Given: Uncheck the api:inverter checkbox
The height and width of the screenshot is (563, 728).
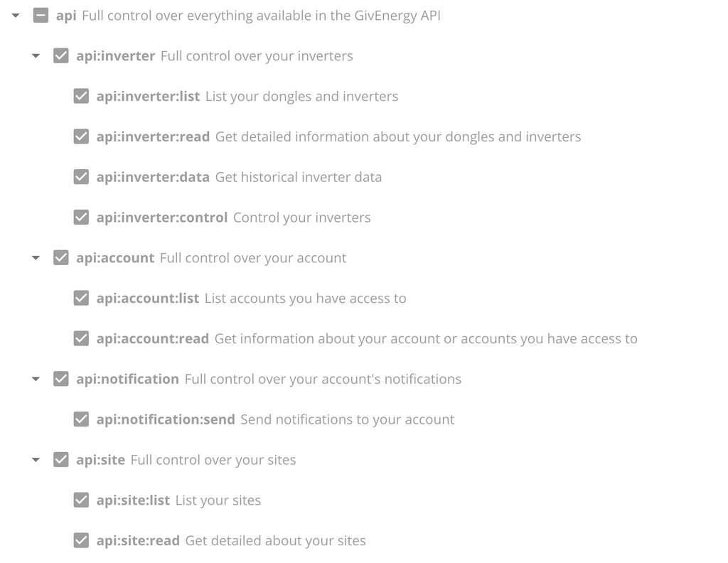Looking at the screenshot, I should 61,55.
